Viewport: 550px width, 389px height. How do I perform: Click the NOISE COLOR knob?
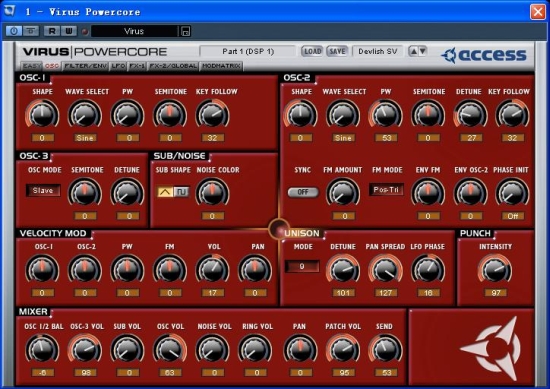(x=213, y=193)
